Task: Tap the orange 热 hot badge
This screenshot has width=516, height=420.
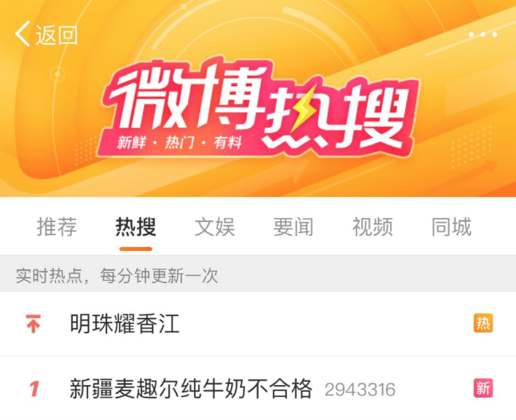Action: tap(483, 323)
